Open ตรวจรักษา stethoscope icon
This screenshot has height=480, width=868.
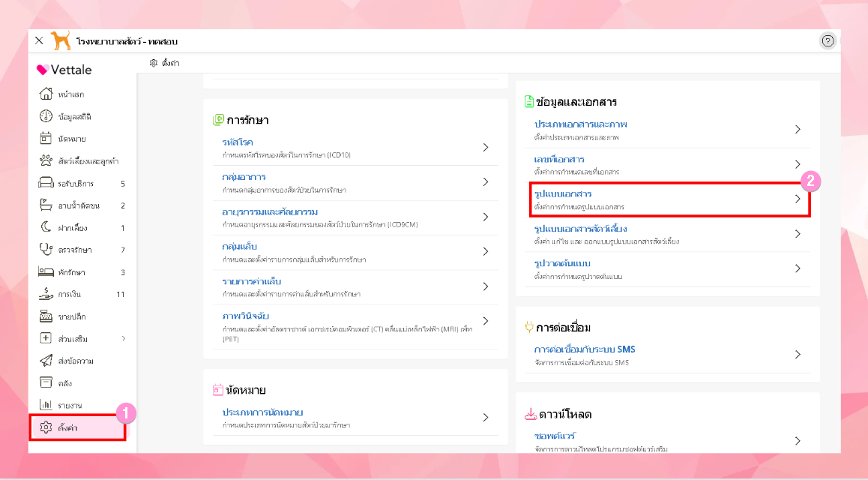point(46,250)
